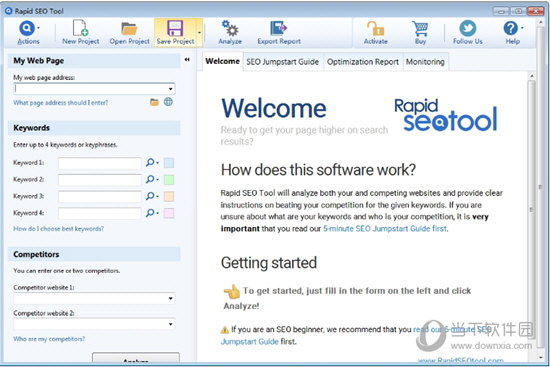Click the My Web Page section header
Image resolution: width=550 pixels, height=367 pixels.
click(94, 61)
